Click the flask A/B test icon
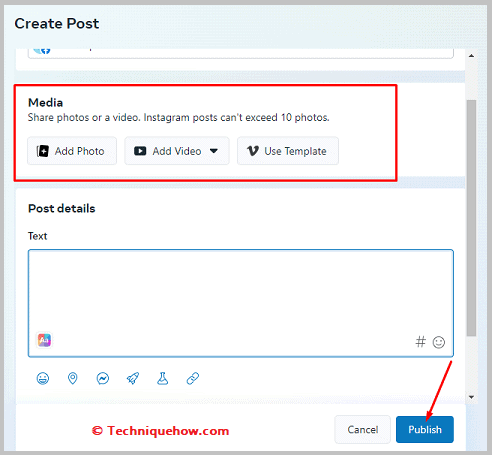 pos(163,378)
